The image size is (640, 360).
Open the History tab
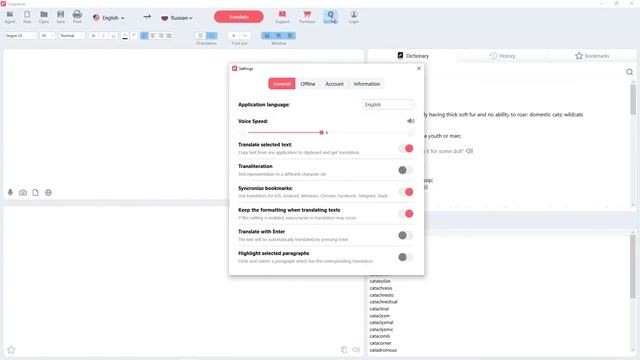(x=502, y=56)
